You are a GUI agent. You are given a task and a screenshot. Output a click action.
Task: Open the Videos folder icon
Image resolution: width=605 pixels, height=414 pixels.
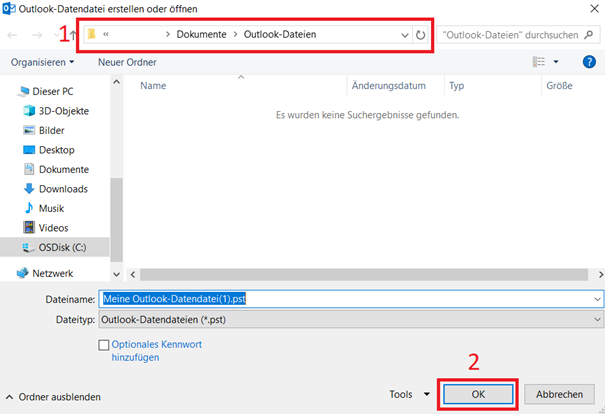[x=28, y=228]
